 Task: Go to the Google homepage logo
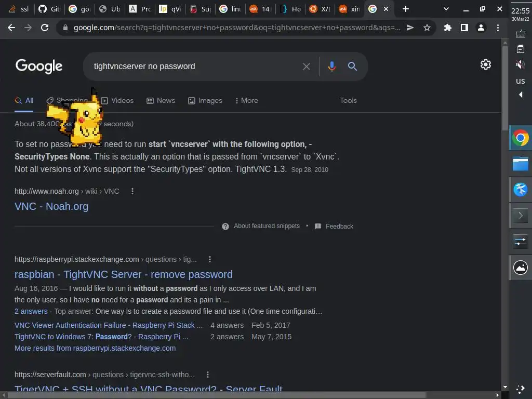[38, 66]
